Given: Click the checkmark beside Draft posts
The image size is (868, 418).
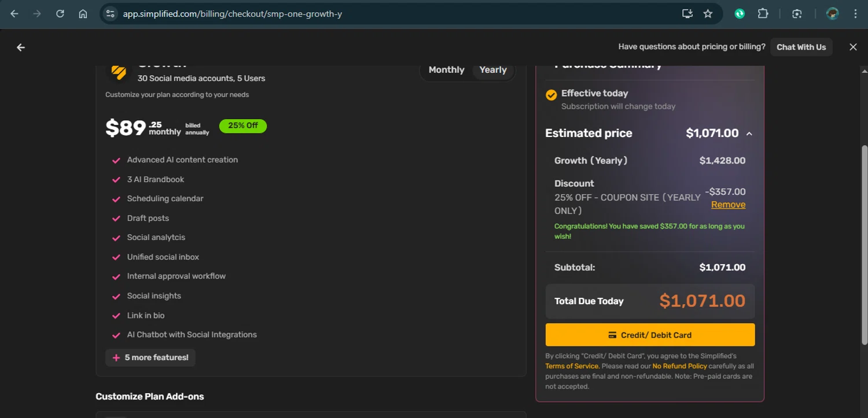Looking at the screenshot, I should tap(116, 219).
